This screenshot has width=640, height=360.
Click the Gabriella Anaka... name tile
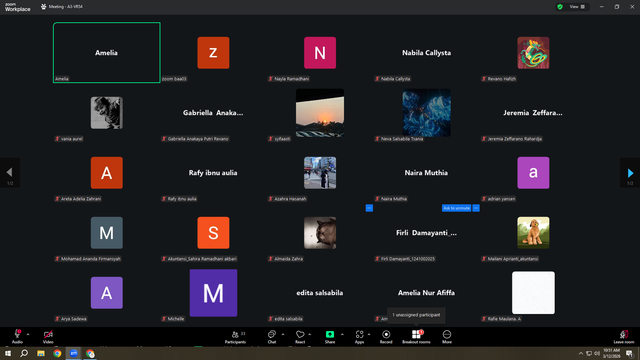pyautogui.click(x=213, y=113)
